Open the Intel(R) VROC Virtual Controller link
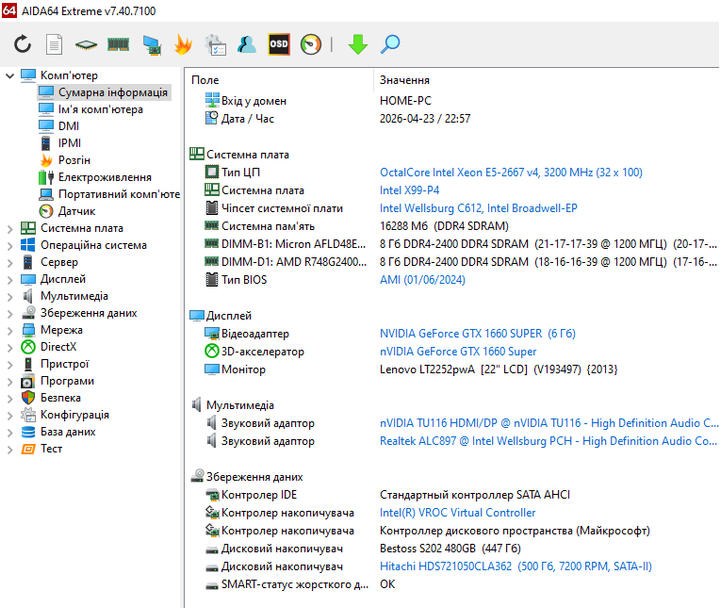The width and height of the screenshot is (720, 608). (457, 512)
